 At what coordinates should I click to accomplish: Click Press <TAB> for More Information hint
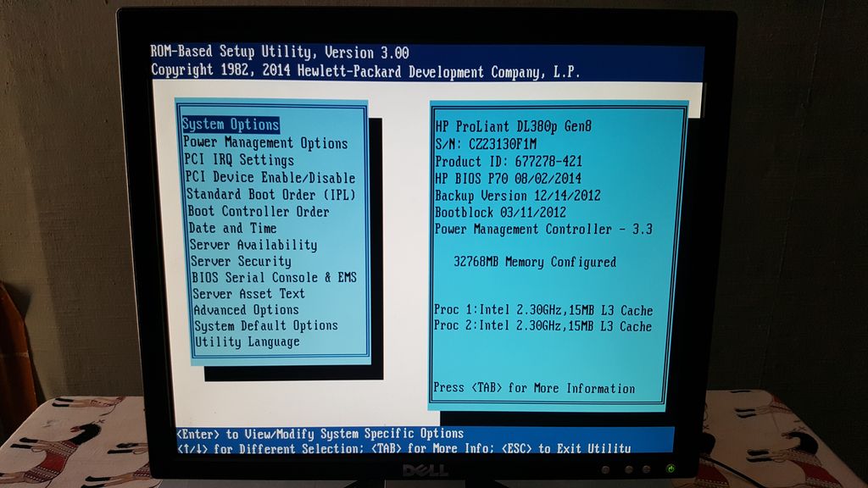point(534,388)
